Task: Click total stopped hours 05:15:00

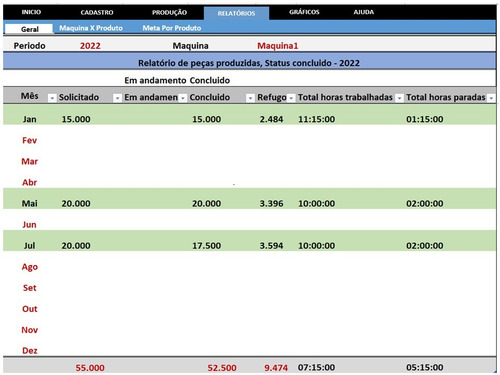Action: 425,367
